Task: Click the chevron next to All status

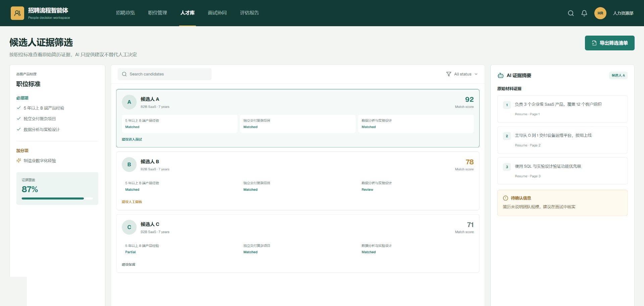Action: (476, 74)
